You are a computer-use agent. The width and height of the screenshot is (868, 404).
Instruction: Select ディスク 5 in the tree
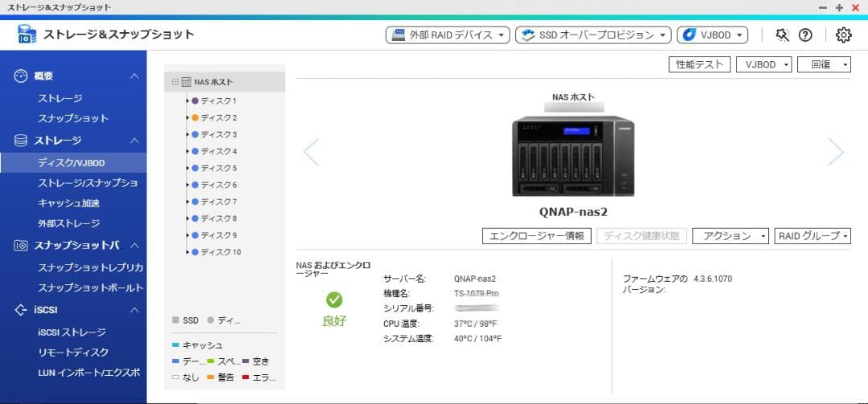coord(218,168)
